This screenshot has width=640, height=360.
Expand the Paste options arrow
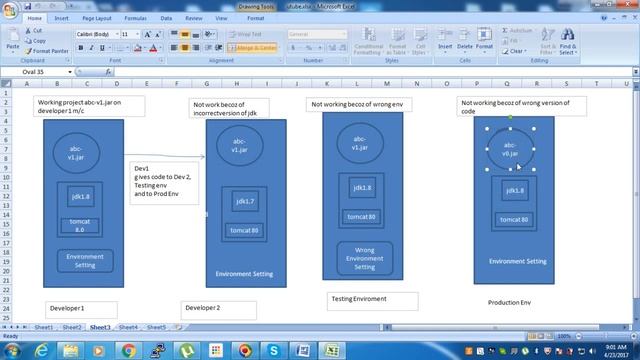click(13, 52)
